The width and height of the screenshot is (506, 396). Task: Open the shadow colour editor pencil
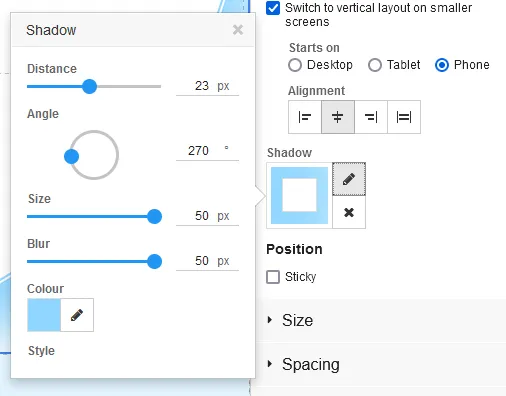pyautogui.click(x=77, y=315)
